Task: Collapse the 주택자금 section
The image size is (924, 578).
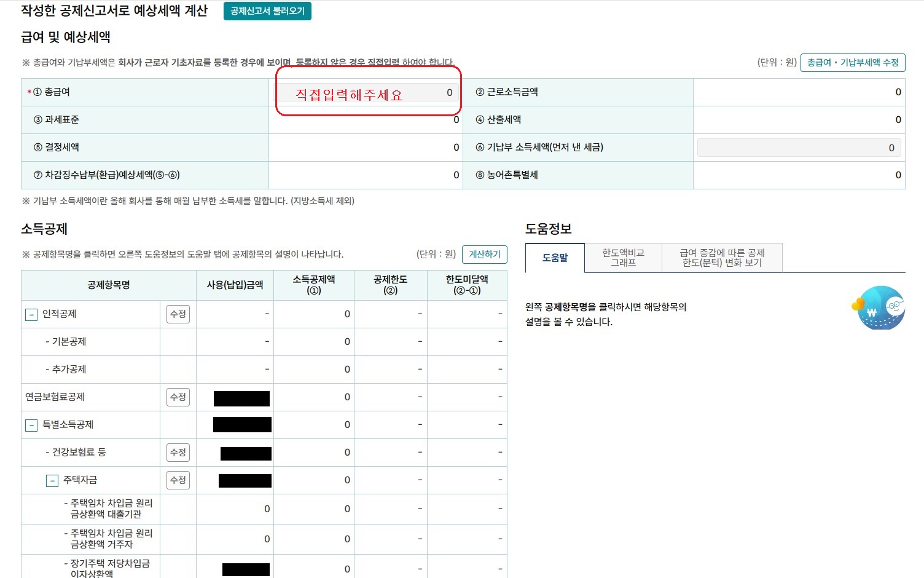Action: point(52,480)
